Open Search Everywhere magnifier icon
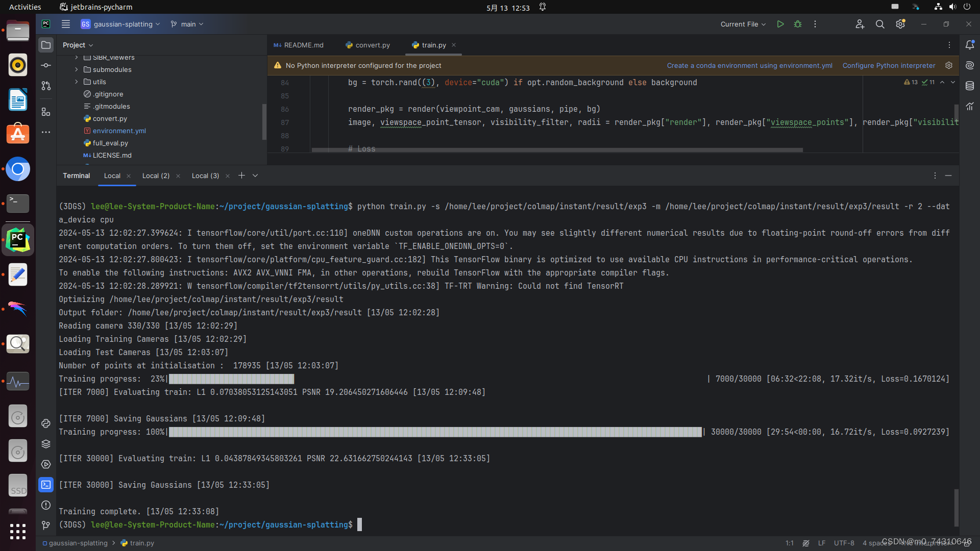The width and height of the screenshot is (980, 551). [880, 24]
